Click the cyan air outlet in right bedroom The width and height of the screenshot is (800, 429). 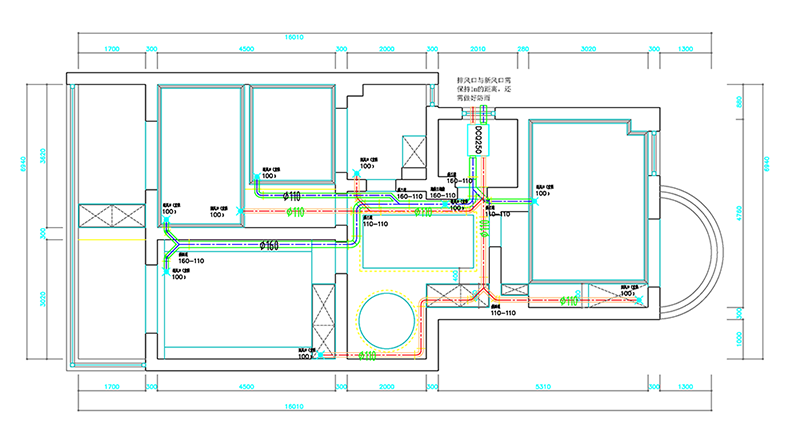(535, 202)
